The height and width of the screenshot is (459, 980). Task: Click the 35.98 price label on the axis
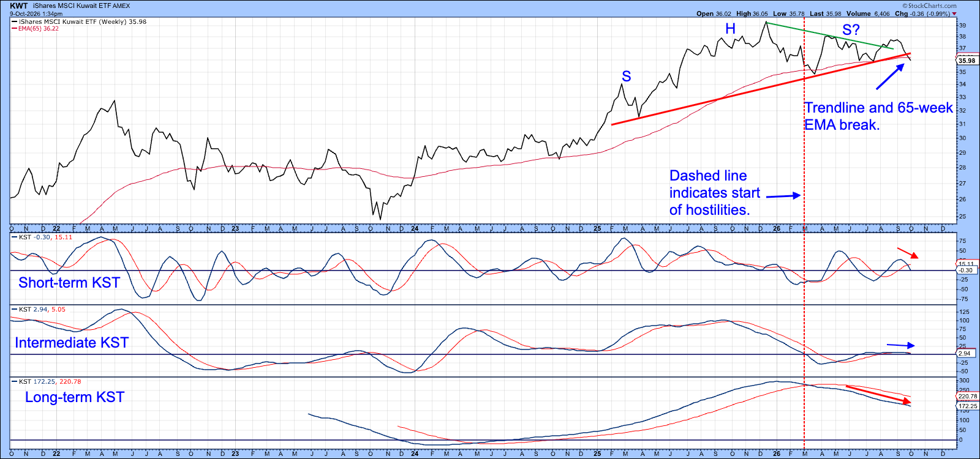click(967, 61)
